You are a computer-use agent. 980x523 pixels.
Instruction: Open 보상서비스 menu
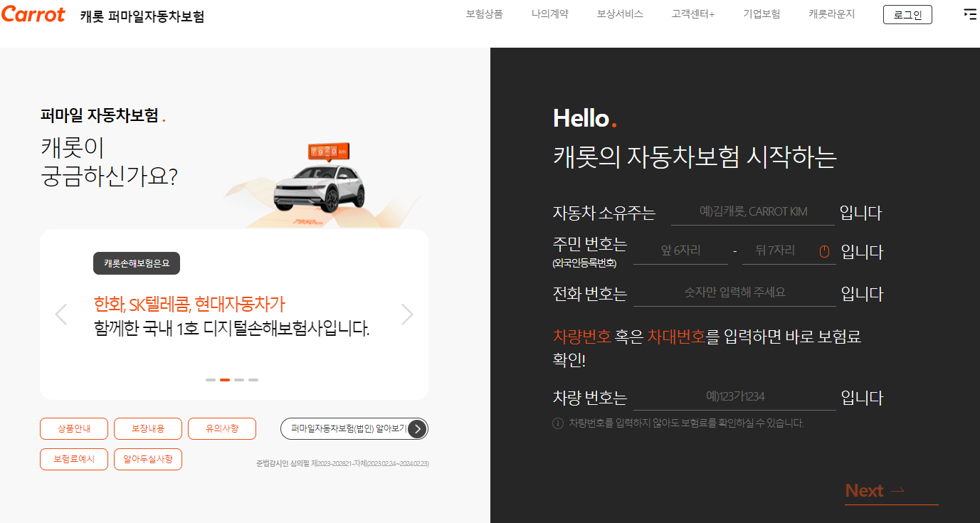(x=620, y=14)
